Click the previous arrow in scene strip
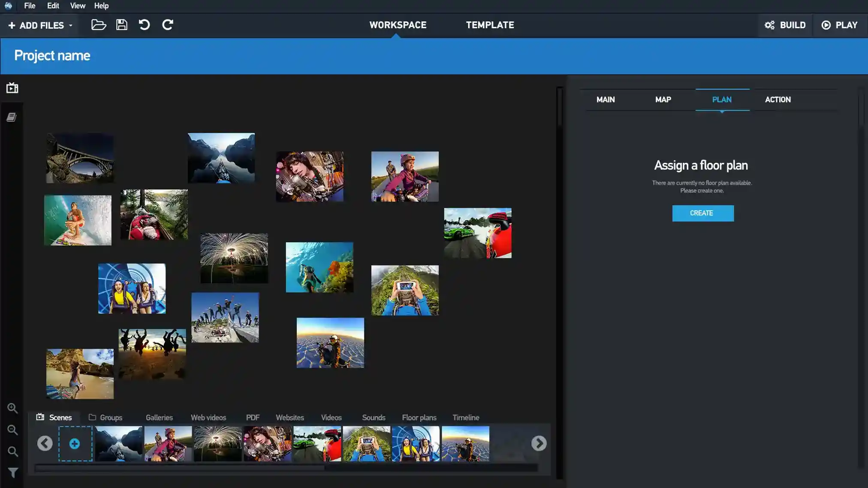 tap(45, 443)
